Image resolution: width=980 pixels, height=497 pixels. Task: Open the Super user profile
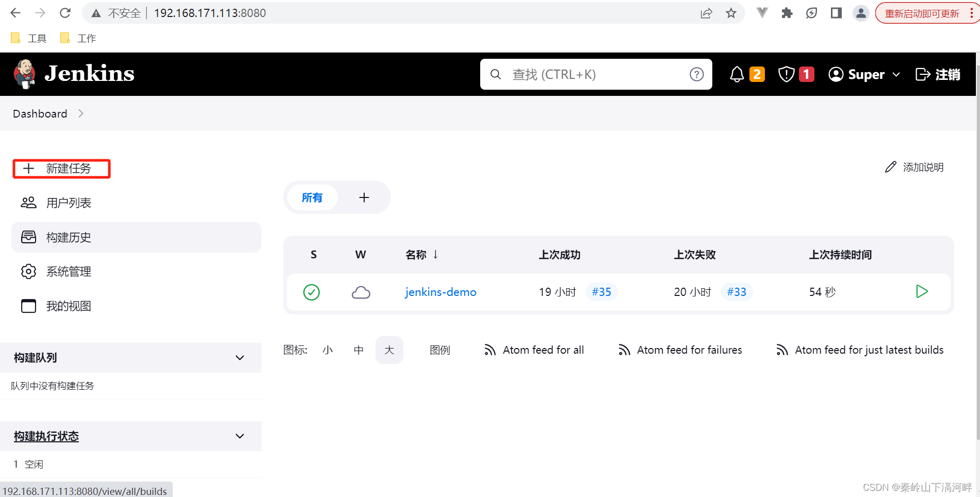857,74
